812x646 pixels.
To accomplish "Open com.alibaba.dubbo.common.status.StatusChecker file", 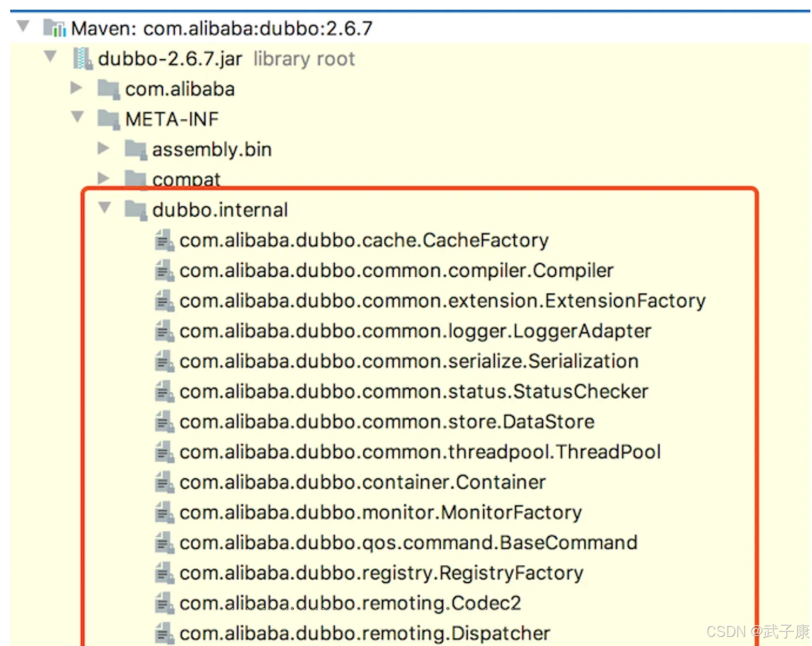I will 414,391.
